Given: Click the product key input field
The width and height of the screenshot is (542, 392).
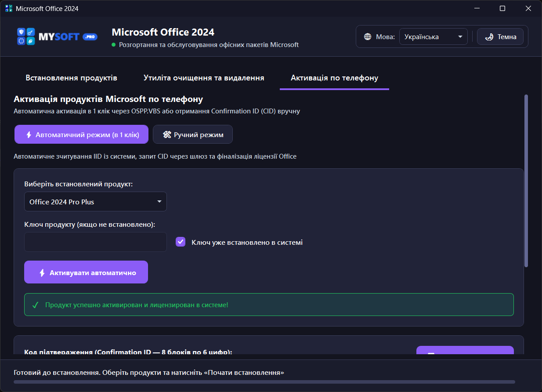Looking at the screenshot, I should 95,242.
